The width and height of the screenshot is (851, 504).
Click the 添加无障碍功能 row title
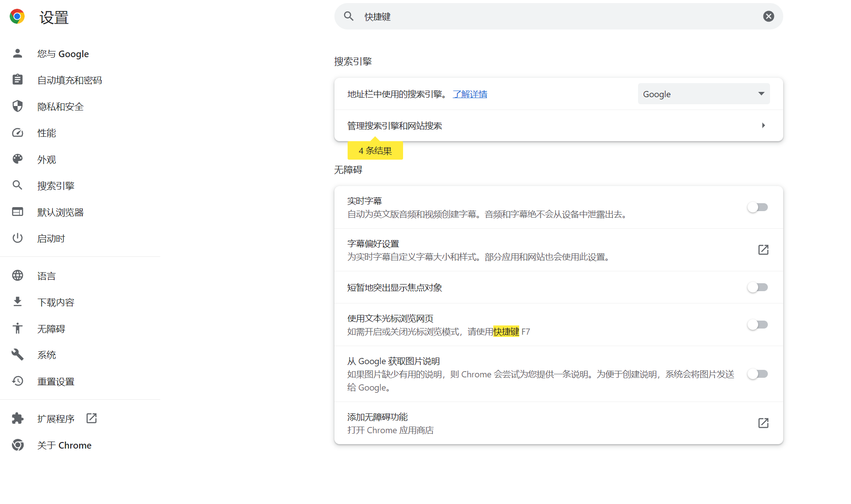click(x=378, y=417)
